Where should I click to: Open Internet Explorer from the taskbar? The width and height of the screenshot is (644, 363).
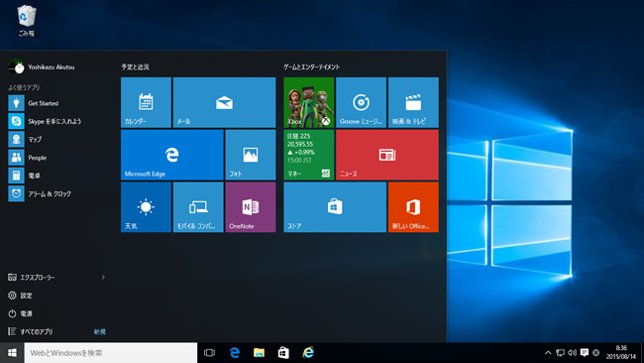[308, 353]
